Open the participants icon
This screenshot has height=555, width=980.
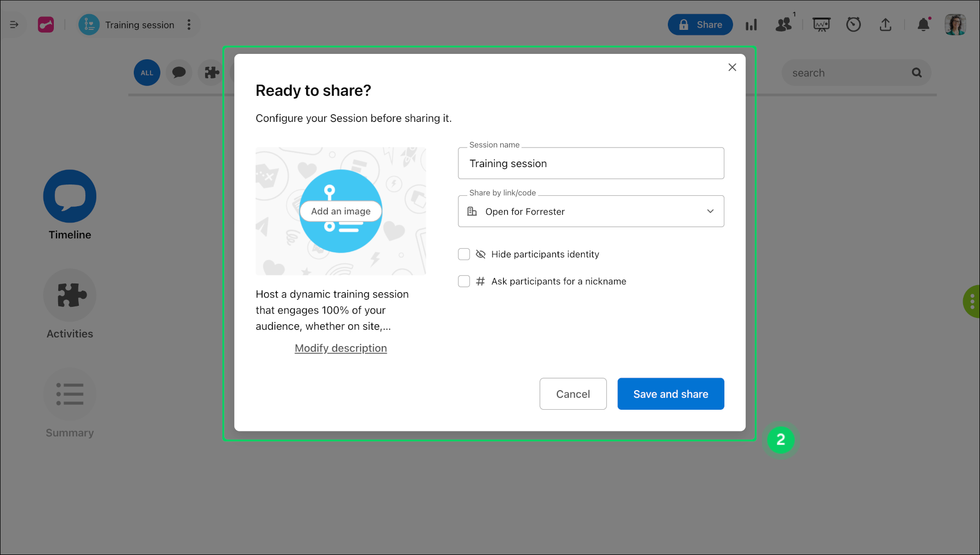point(784,24)
